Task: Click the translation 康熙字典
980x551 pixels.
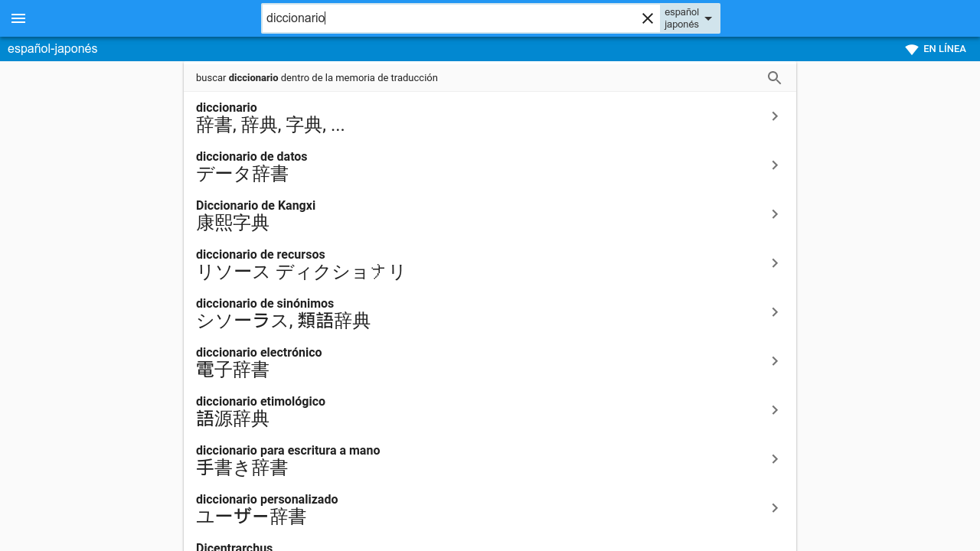Action: pos(233,223)
